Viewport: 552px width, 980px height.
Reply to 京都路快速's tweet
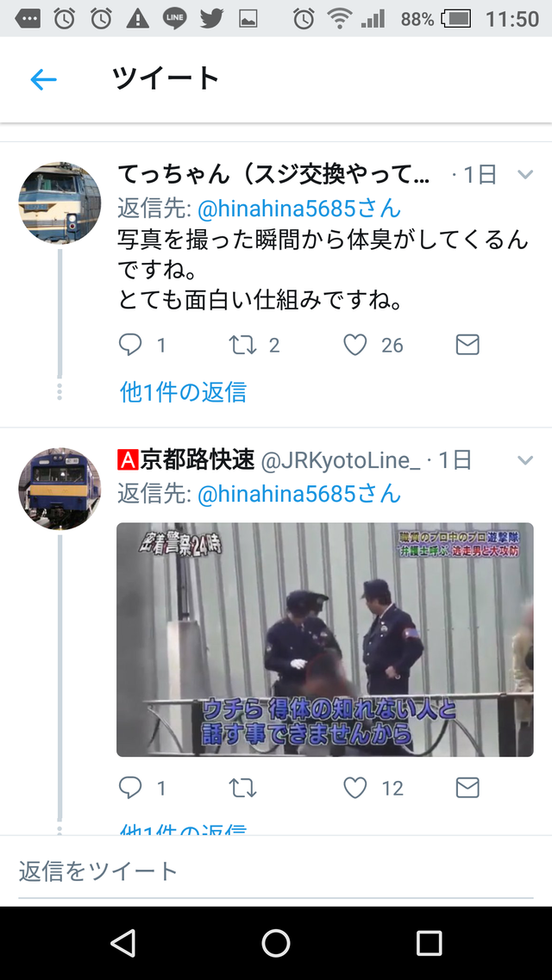130,788
